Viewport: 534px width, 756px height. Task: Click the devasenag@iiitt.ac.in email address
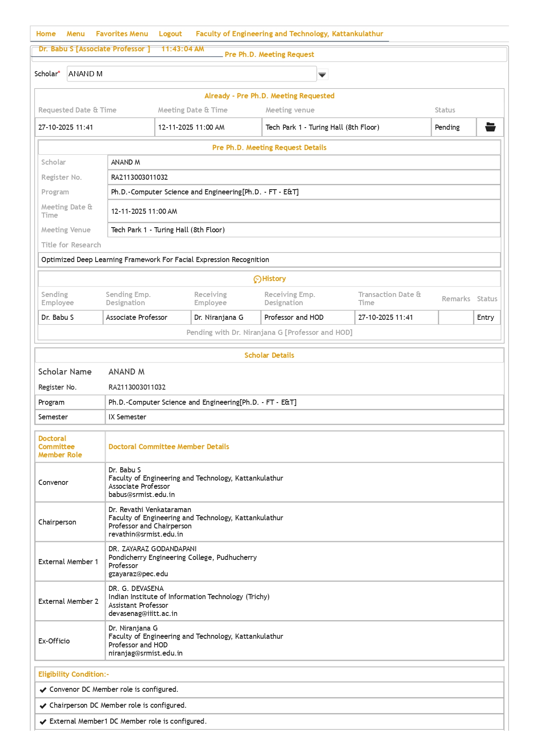click(143, 613)
